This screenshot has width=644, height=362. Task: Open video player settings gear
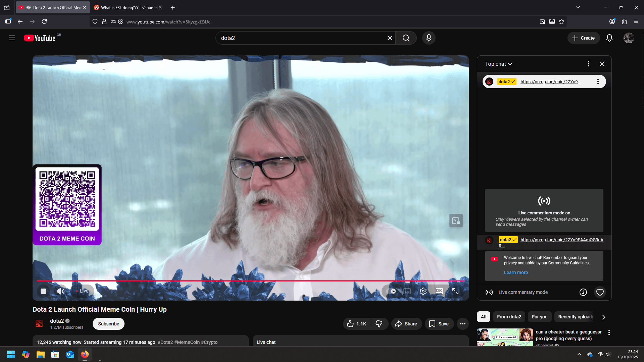(x=423, y=291)
